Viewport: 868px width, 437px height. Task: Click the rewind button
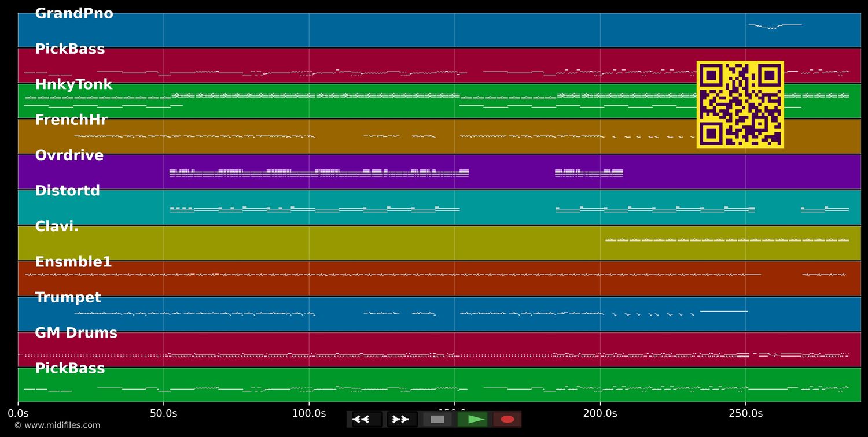(366, 420)
